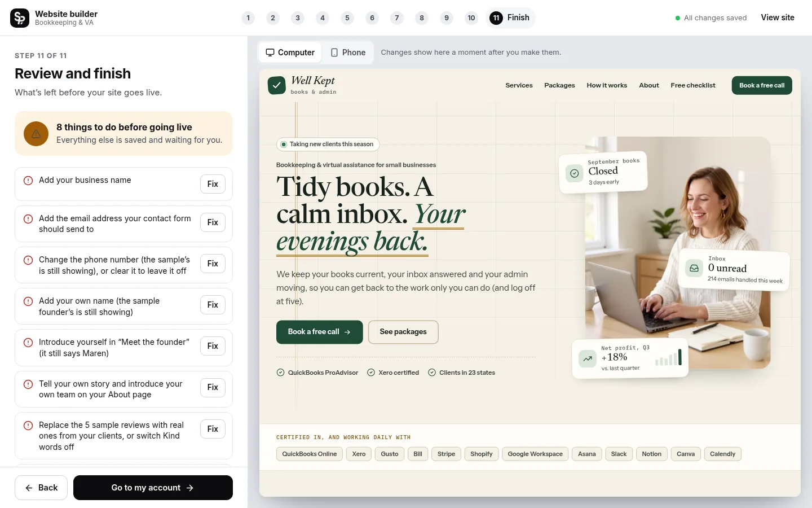The width and height of the screenshot is (812, 508).
Task: Click header Book a free call button
Action: pyautogui.click(x=762, y=85)
